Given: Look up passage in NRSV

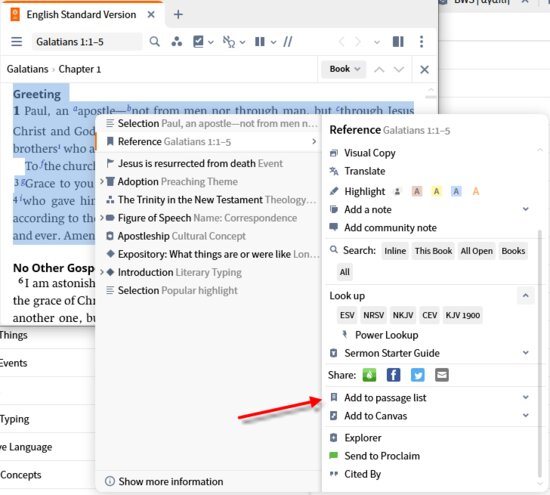Looking at the screenshot, I should (x=373, y=315).
